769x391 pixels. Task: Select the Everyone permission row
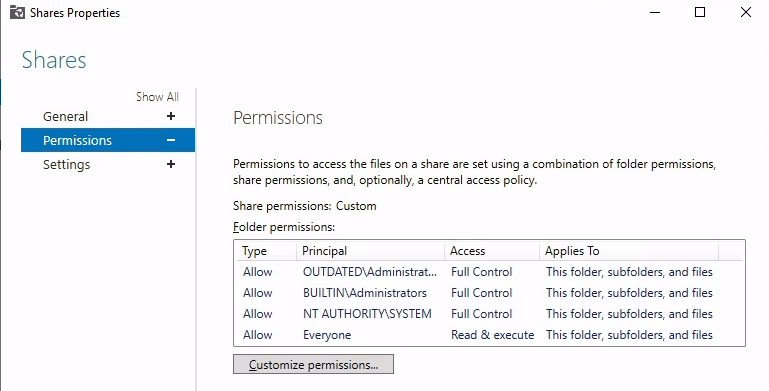point(489,335)
